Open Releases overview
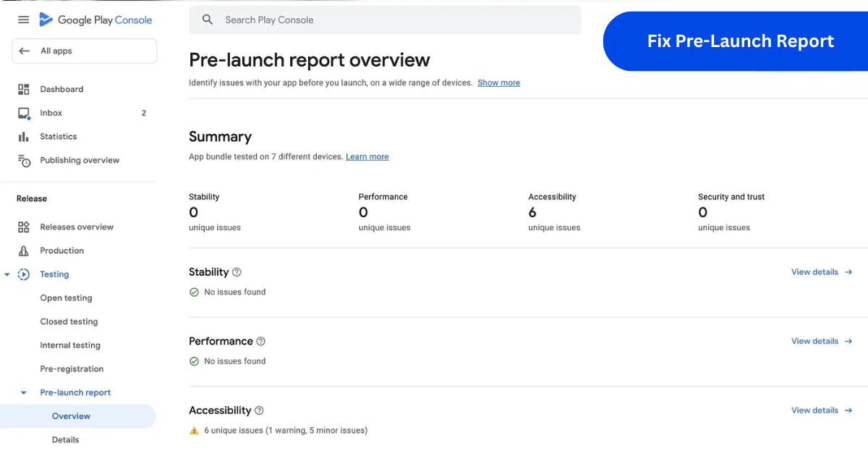 tap(76, 227)
